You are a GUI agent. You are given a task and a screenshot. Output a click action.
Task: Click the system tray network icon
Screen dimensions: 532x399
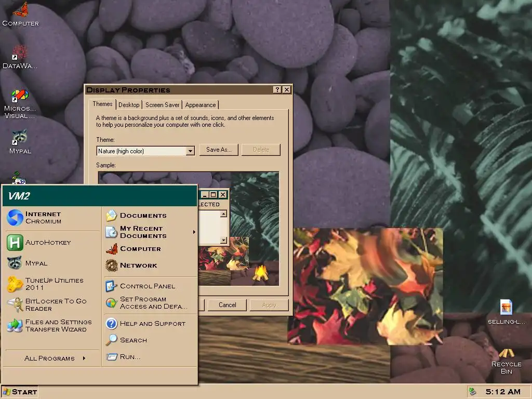[x=472, y=392]
